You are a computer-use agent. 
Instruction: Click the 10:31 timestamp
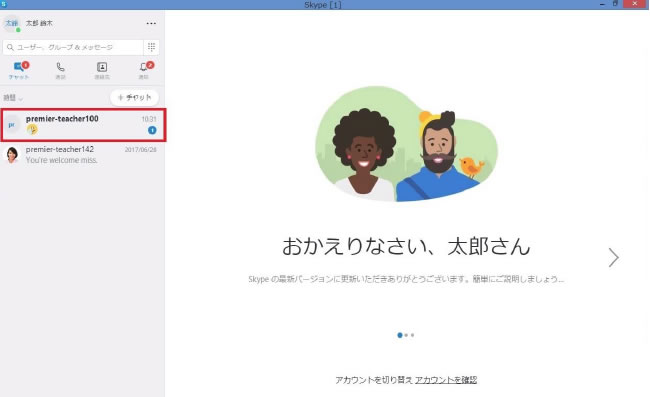[x=149, y=119]
